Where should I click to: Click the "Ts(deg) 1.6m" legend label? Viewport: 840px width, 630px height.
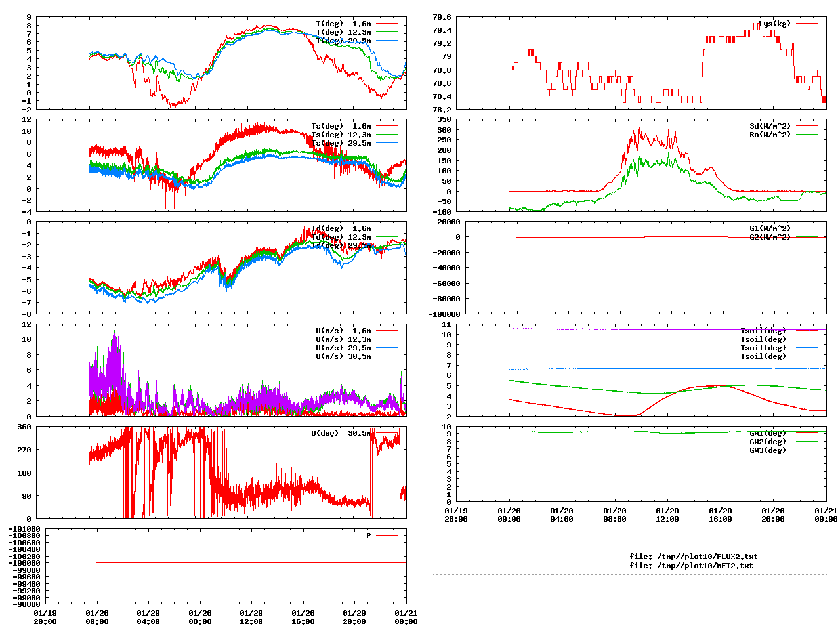(341, 126)
